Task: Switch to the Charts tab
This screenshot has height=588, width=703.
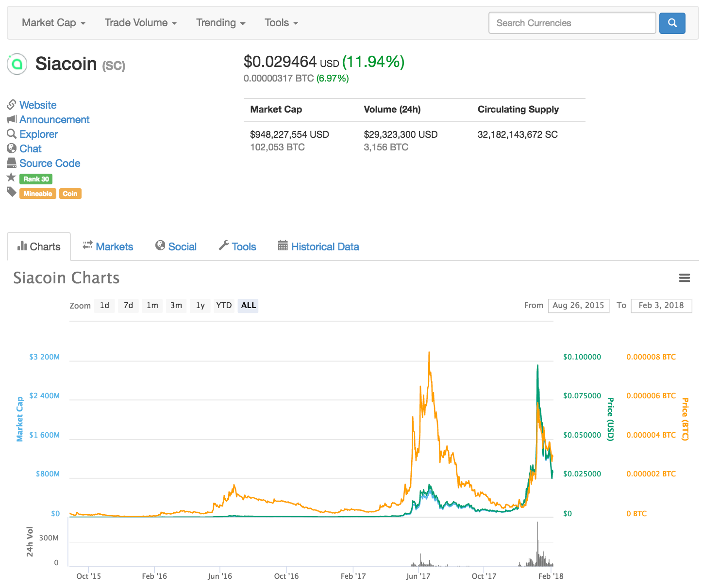Action: [39, 246]
